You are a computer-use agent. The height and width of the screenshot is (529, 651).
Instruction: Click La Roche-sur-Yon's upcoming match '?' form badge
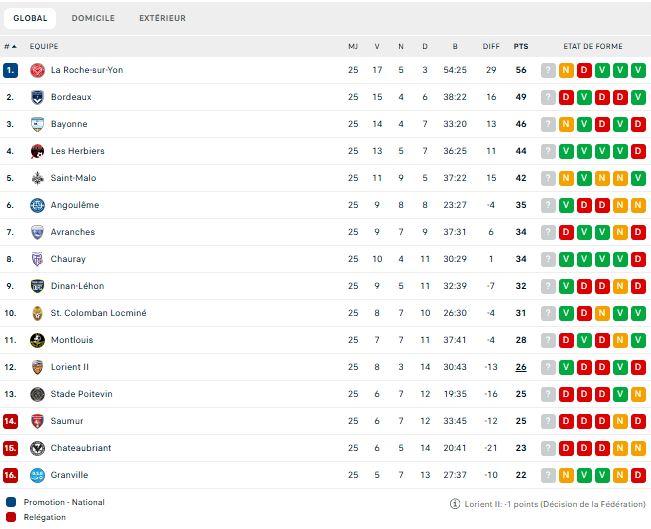[548, 70]
